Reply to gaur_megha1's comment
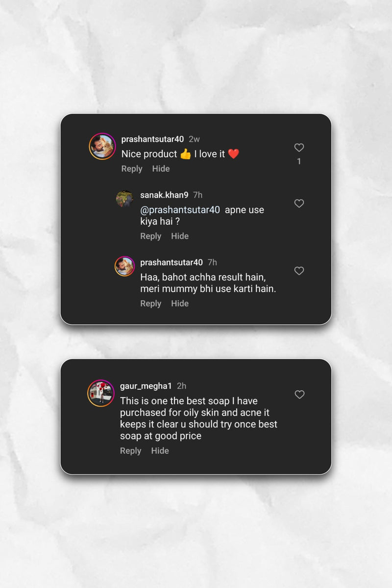This screenshot has width=392, height=588. (130, 451)
